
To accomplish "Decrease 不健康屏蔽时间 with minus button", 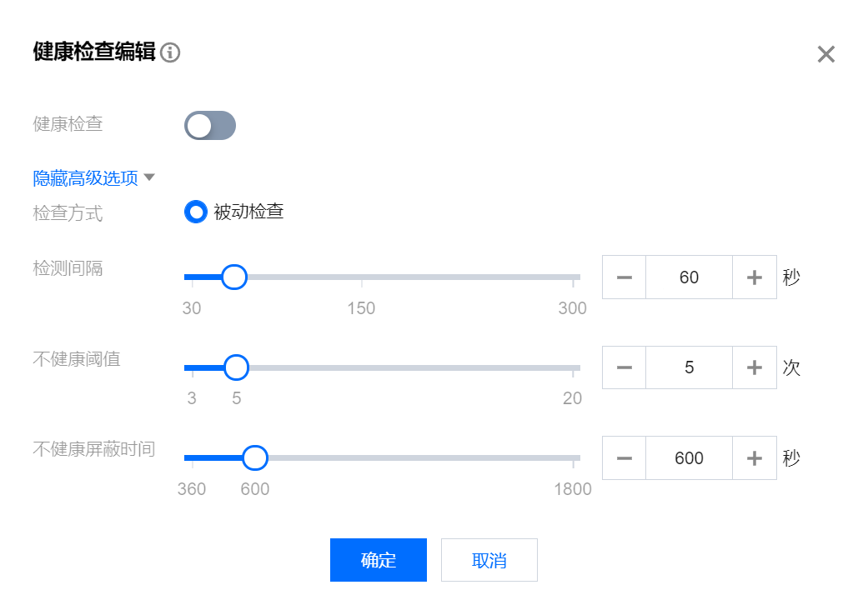I will pyautogui.click(x=624, y=458).
